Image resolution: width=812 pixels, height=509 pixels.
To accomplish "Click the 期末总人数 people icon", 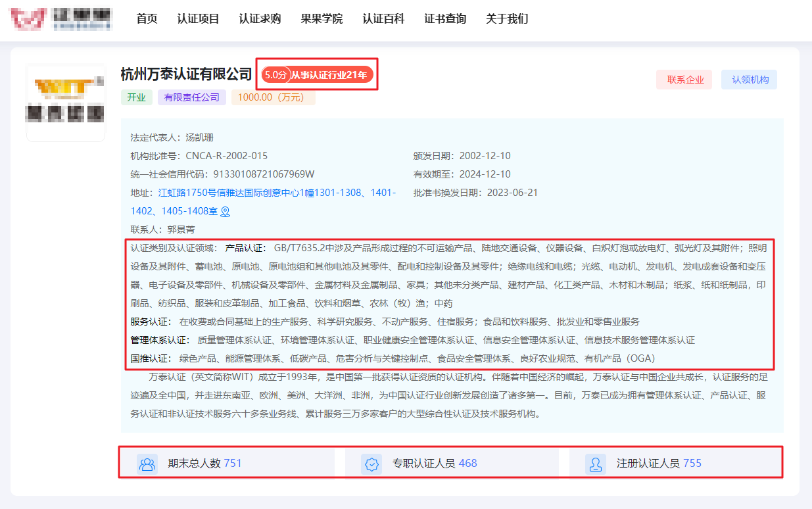I will coord(147,464).
